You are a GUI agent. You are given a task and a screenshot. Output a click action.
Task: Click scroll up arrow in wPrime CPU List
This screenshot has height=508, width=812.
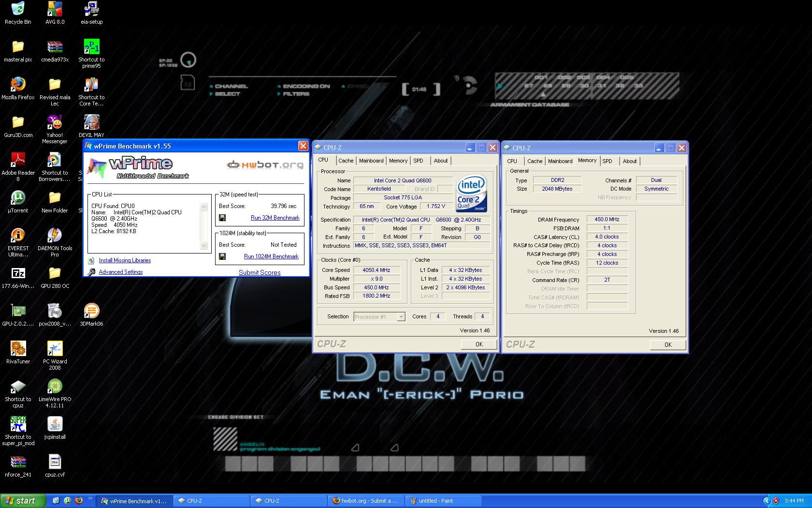tap(204, 207)
